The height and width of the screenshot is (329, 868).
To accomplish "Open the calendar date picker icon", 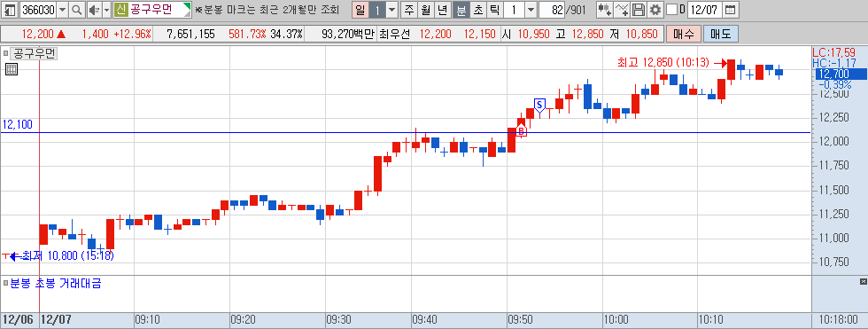I will coord(731,10).
